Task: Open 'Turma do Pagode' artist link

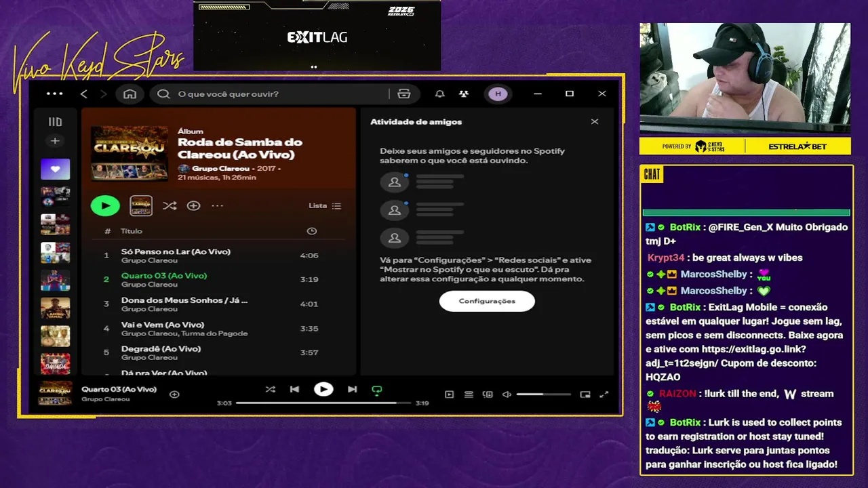Action: 214,333
